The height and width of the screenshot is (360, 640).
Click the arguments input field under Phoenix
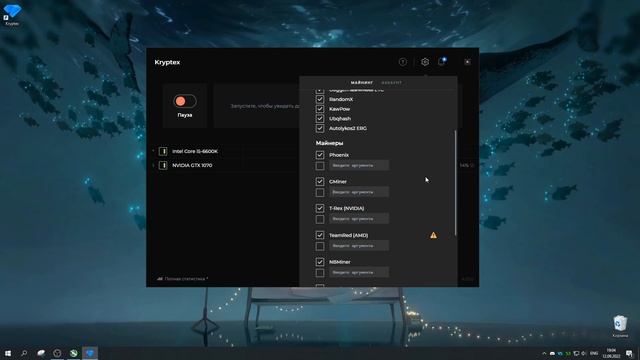[359, 166]
